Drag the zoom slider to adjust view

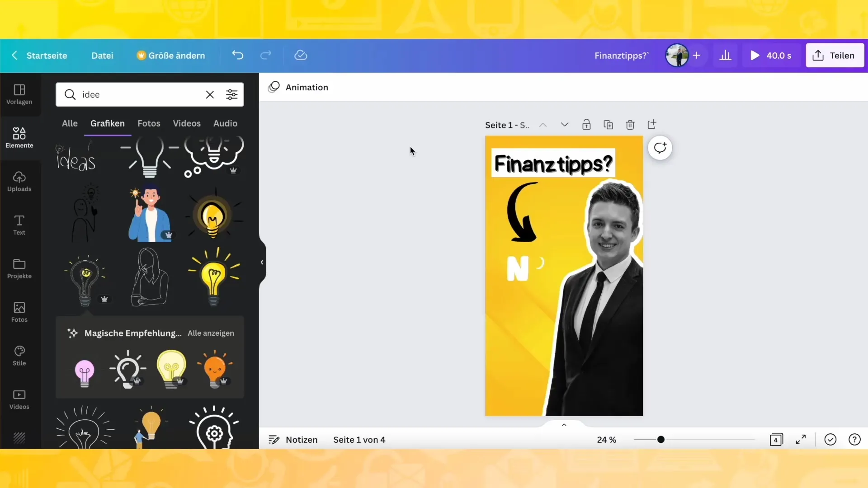(660, 440)
